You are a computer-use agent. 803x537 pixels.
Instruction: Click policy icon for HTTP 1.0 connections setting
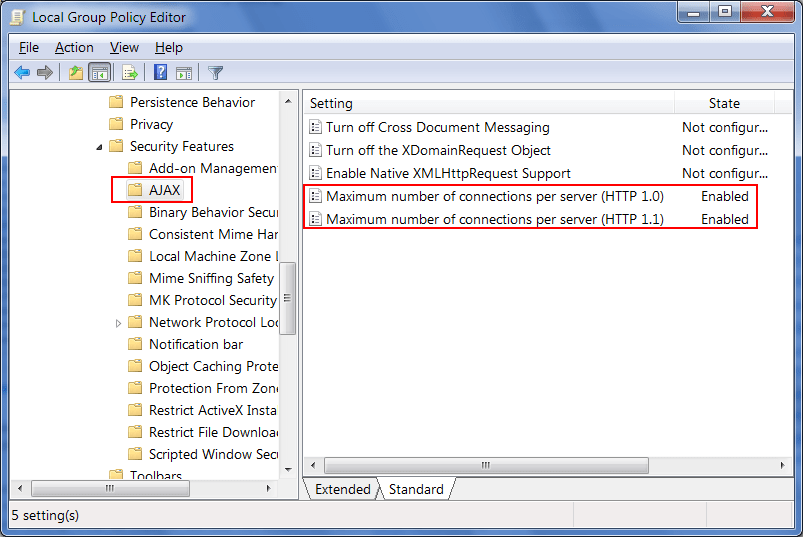(315, 196)
